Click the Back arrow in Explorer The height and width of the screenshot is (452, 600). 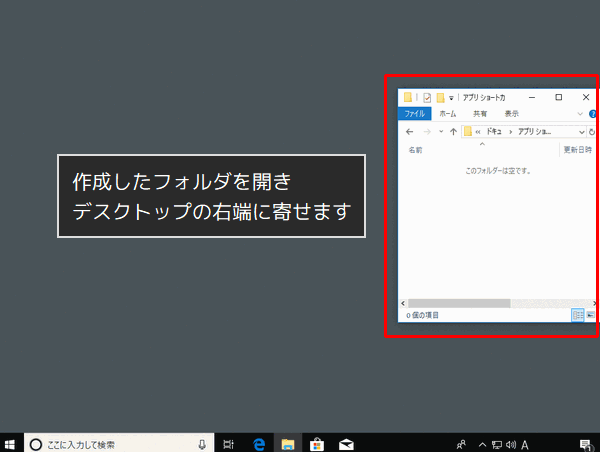(x=409, y=131)
